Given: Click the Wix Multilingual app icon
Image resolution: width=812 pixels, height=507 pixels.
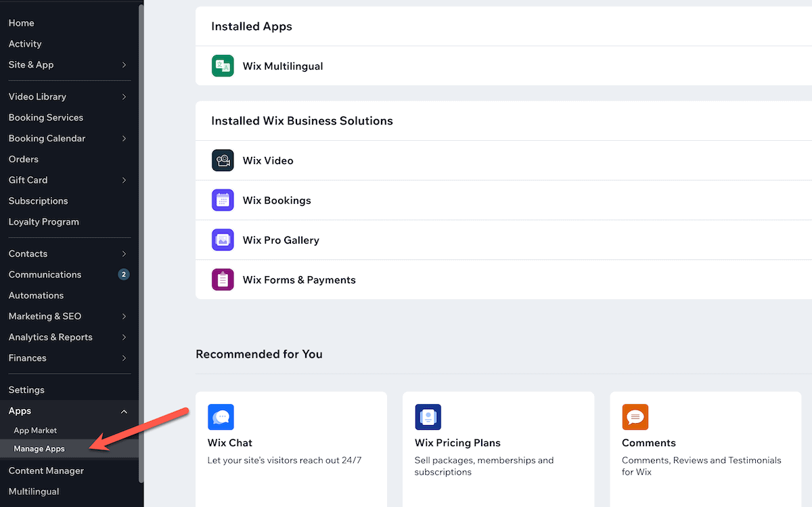Looking at the screenshot, I should [223, 66].
